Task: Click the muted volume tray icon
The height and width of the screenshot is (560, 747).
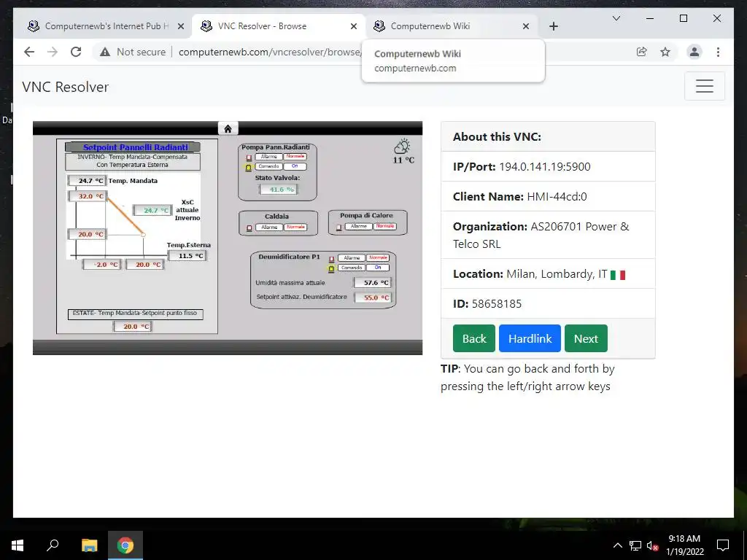Action: coord(652,545)
